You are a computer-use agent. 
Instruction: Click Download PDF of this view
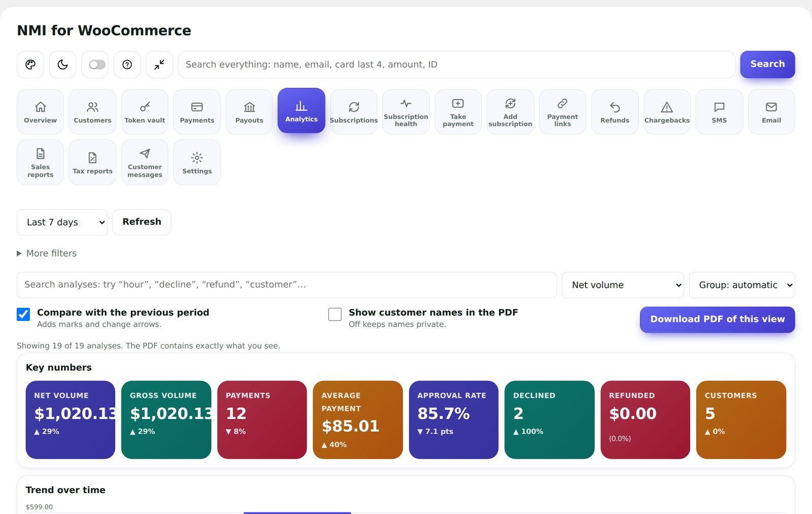coord(717,319)
